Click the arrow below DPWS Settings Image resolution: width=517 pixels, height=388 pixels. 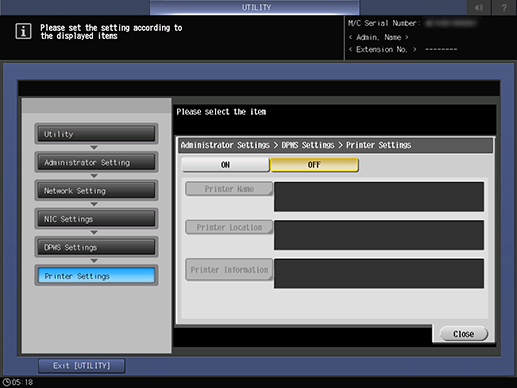[x=94, y=261]
